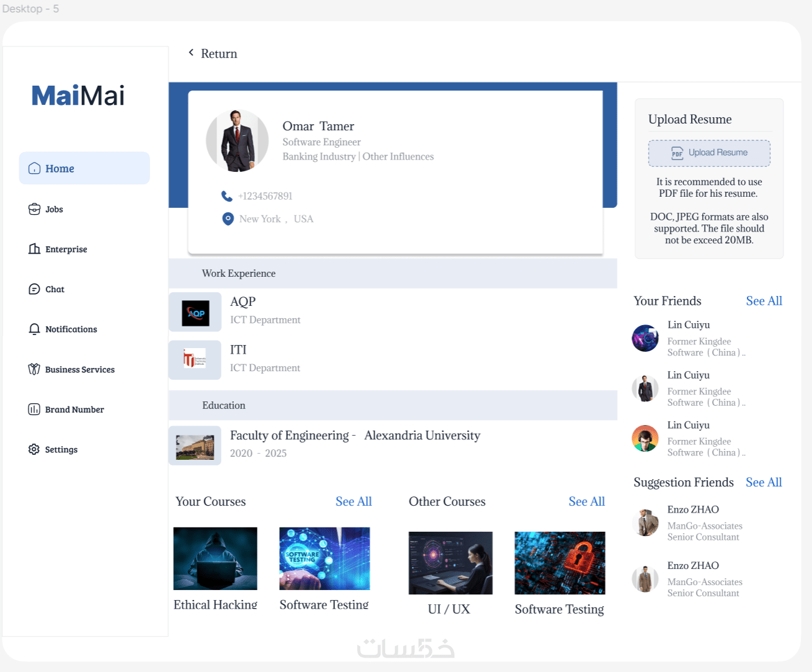Click the location pin icon beside New York

pyautogui.click(x=228, y=218)
